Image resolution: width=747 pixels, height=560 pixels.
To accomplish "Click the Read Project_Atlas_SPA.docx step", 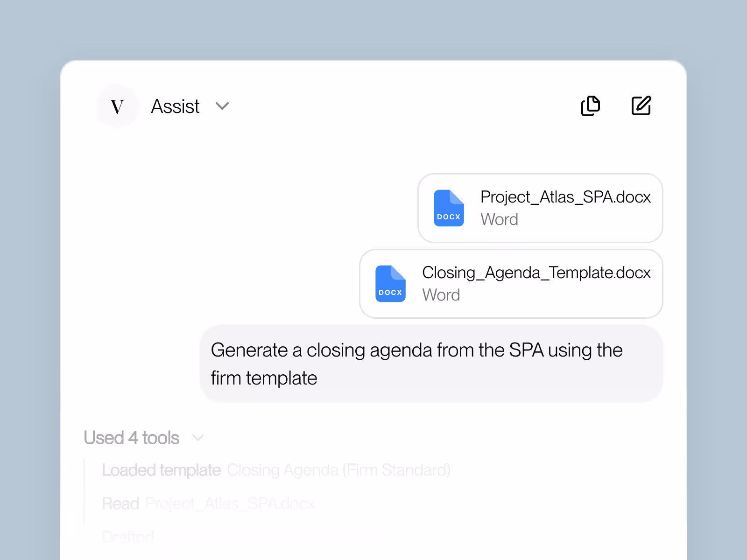I will (x=208, y=504).
